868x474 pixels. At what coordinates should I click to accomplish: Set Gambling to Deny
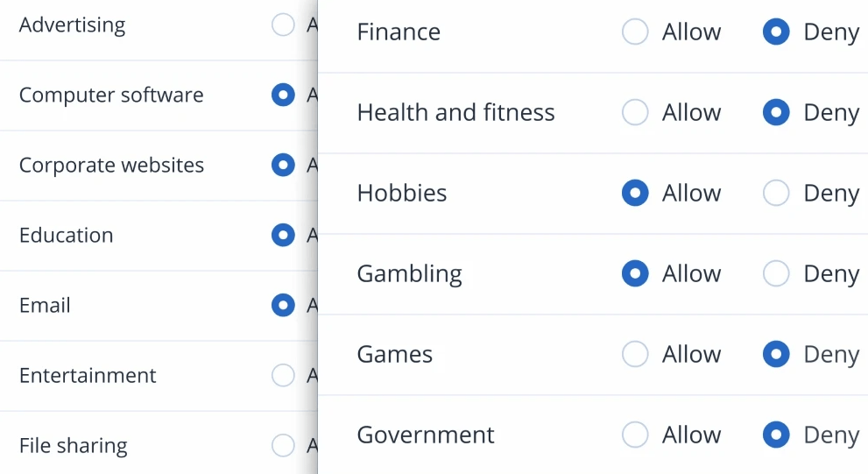click(776, 274)
